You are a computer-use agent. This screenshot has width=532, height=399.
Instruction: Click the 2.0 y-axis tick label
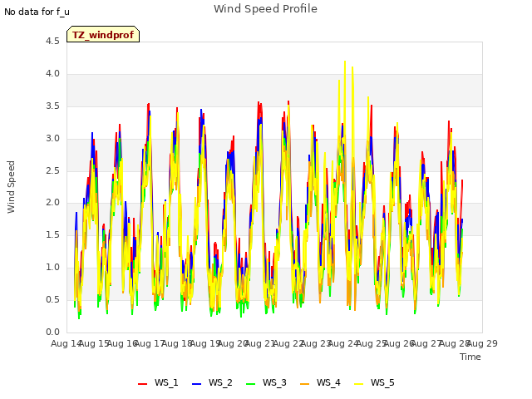[52, 203]
